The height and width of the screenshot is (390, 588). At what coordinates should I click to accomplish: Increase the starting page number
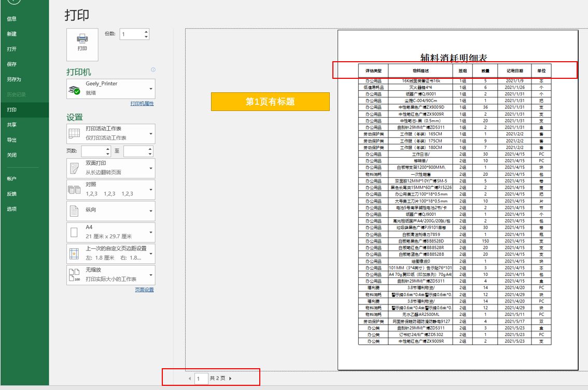(x=108, y=149)
